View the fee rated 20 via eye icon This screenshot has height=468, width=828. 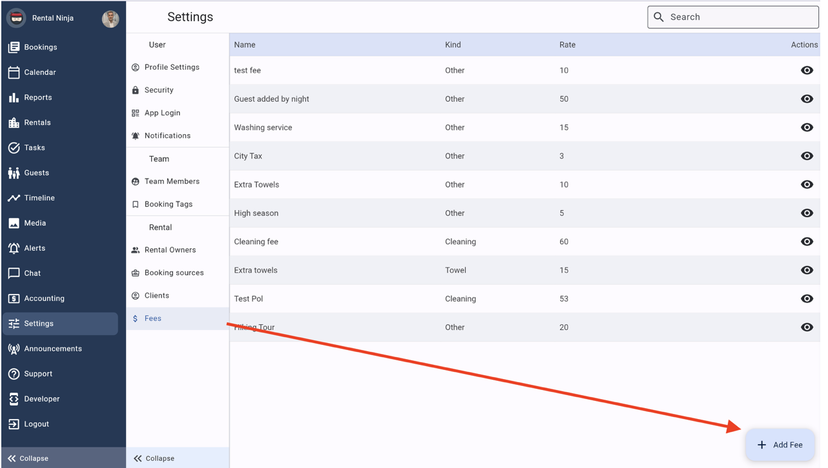[x=806, y=327]
